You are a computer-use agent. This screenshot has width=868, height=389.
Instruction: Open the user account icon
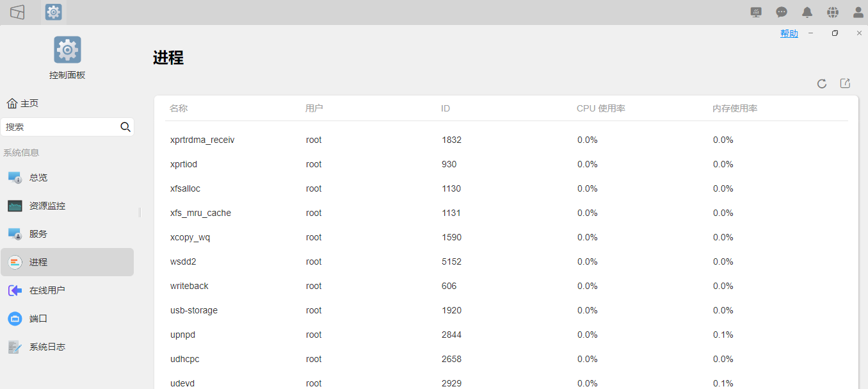tap(858, 12)
